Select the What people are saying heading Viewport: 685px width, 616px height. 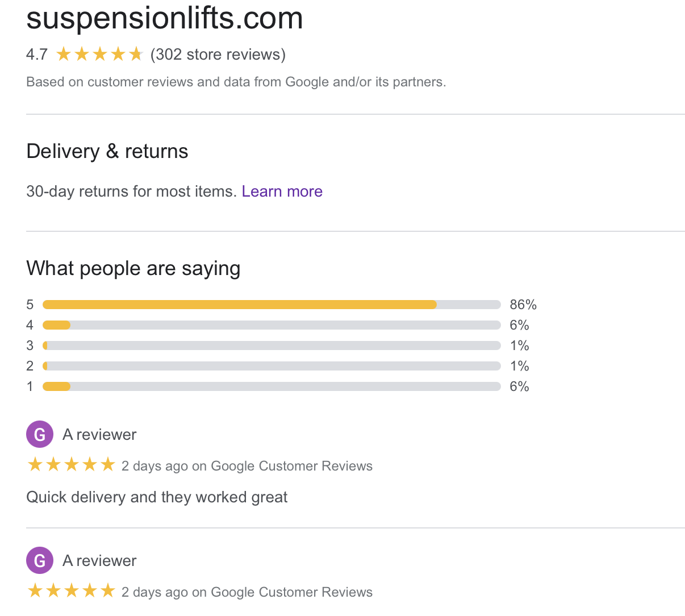133,268
